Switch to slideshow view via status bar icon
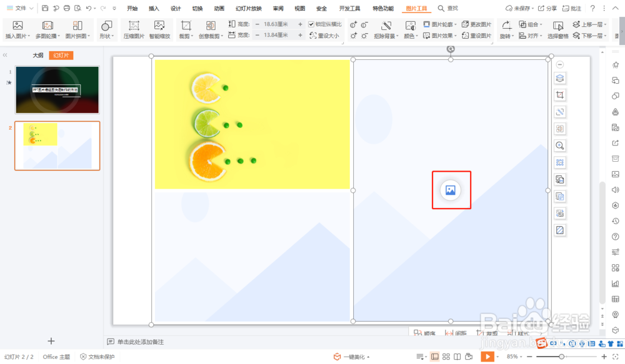This screenshot has height=364, width=625. (489, 357)
